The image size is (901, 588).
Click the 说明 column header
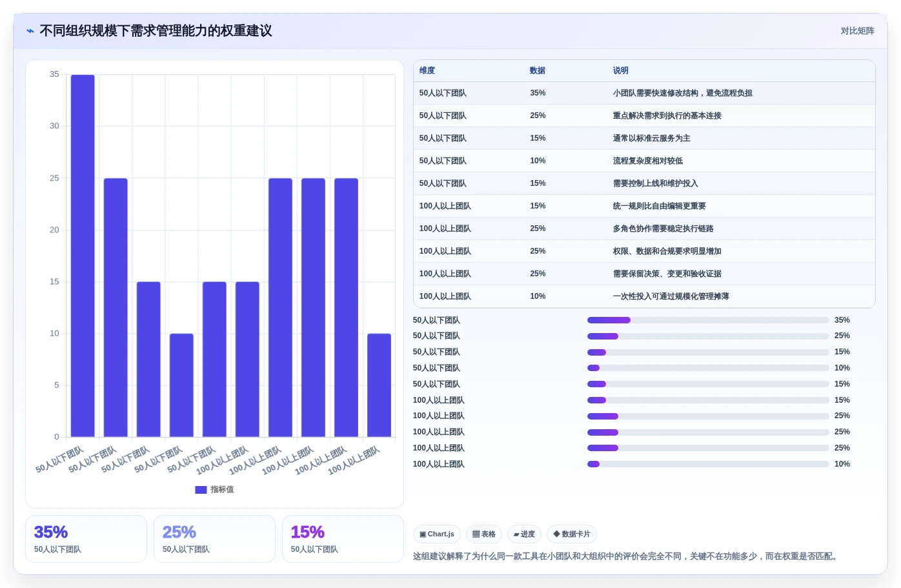click(x=621, y=70)
